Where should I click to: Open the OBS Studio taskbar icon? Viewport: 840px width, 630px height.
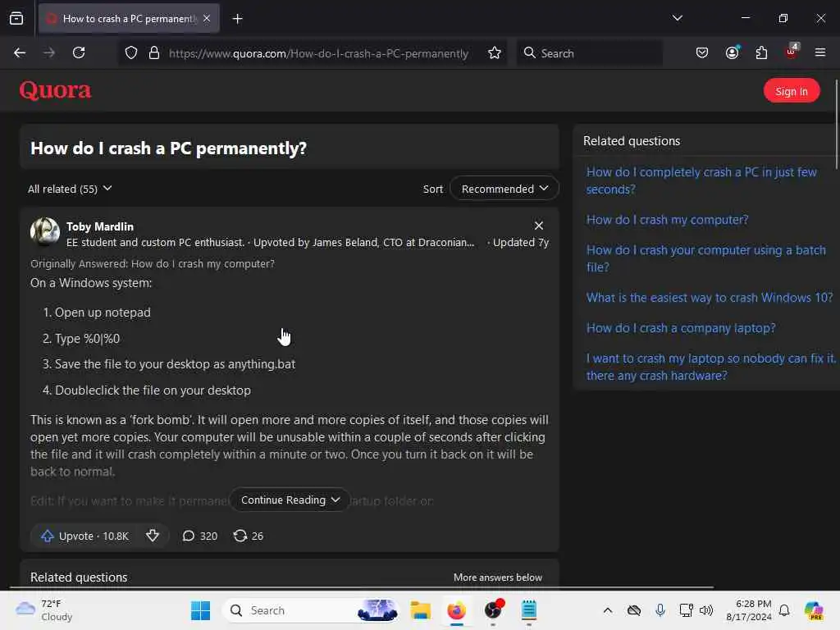pyautogui.click(x=493, y=610)
